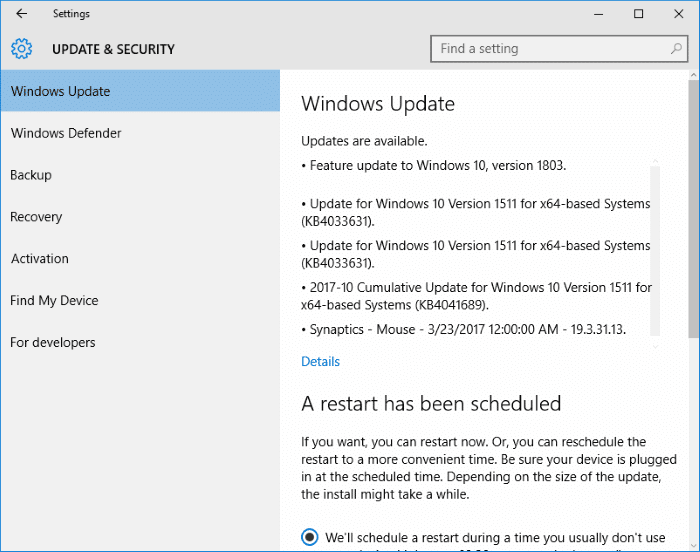Focus the Find a setting field
This screenshot has height=552, width=700.
pyautogui.click(x=559, y=49)
